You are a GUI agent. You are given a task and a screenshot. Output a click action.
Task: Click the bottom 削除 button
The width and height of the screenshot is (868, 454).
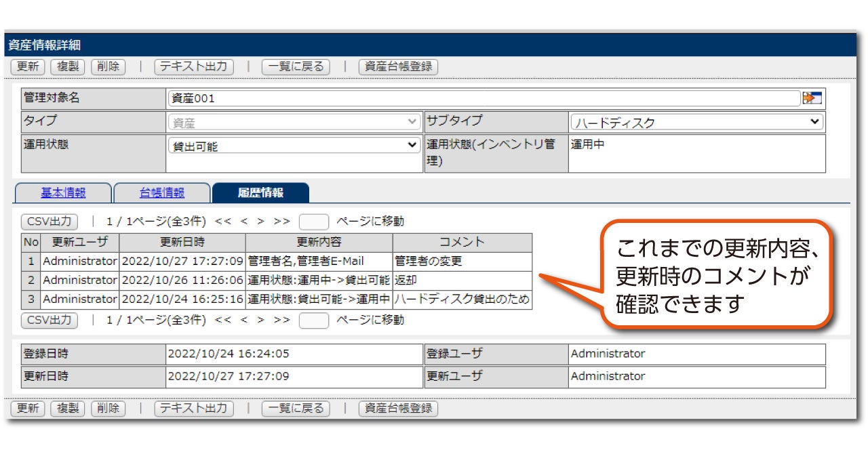point(108,408)
